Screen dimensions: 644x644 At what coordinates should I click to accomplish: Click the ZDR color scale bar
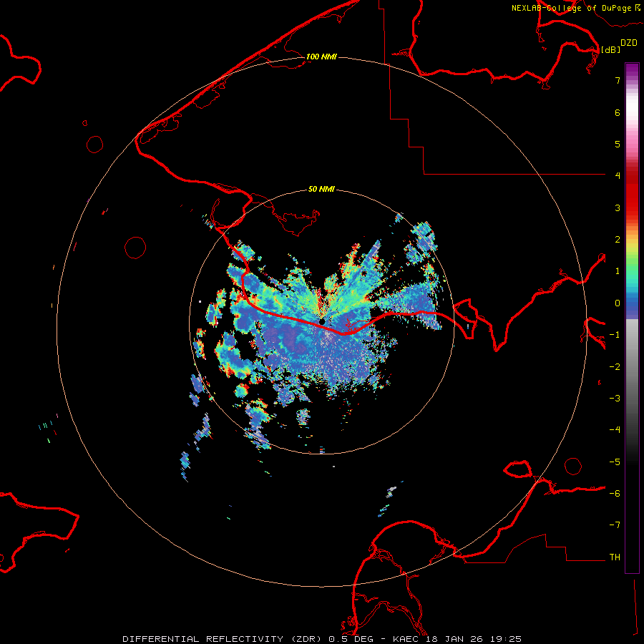[632, 318]
